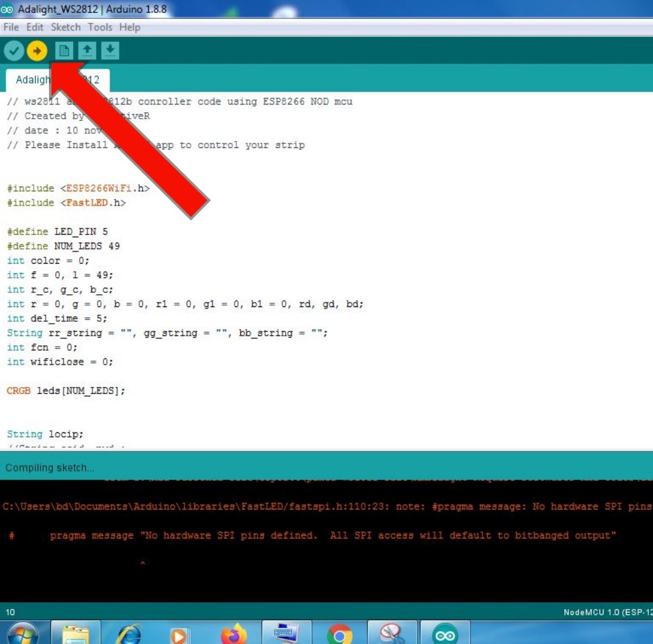
Task: Click the line '#include <FastLED.h>'
Action: pos(66,202)
